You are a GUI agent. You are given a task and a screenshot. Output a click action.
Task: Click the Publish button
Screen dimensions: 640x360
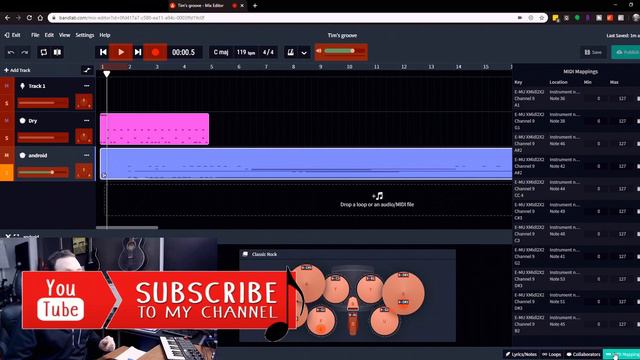click(x=627, y=52)
